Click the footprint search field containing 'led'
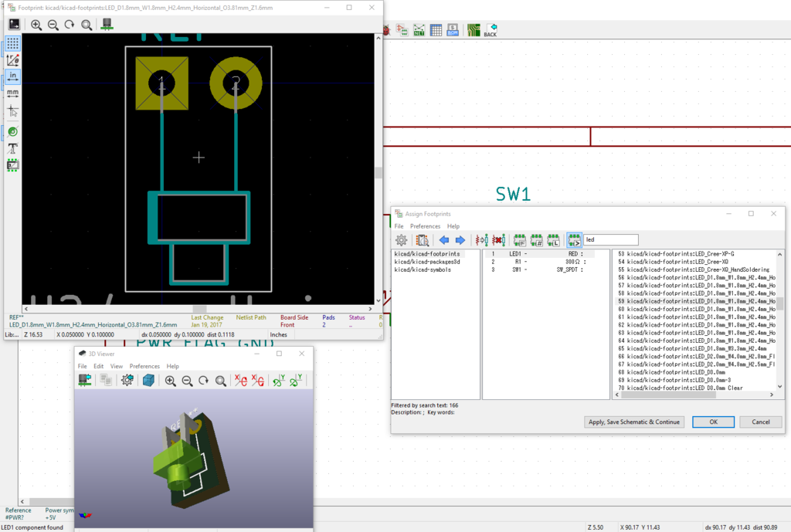This screenshot has width=791, height=532. 611,239
